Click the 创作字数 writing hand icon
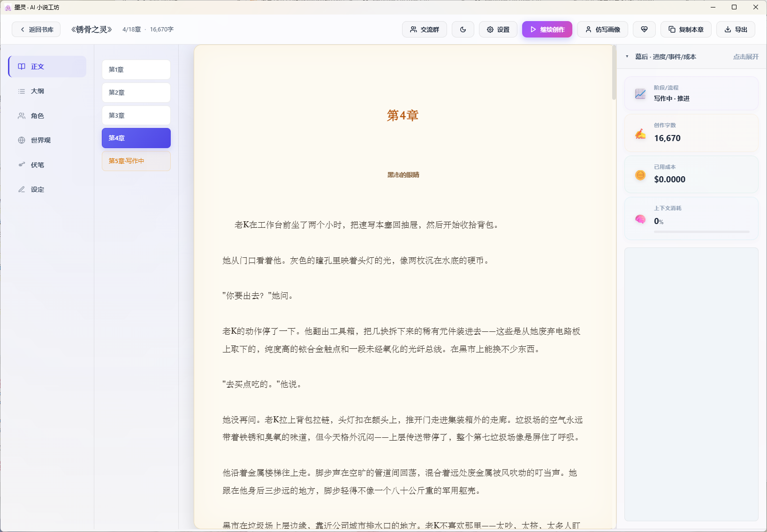The height and width of the screenshot is (532, 767). [x=640, y=134]
